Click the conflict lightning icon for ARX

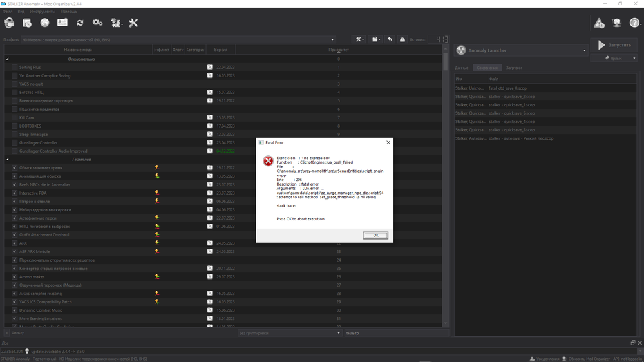click(157, 243)
